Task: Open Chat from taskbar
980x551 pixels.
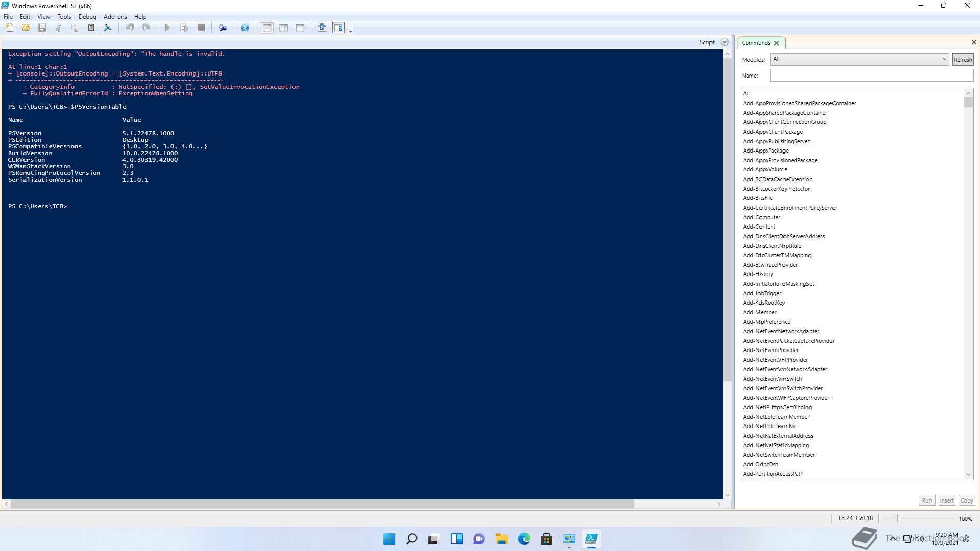Action: pyautogui.click(x=479, y=539)
